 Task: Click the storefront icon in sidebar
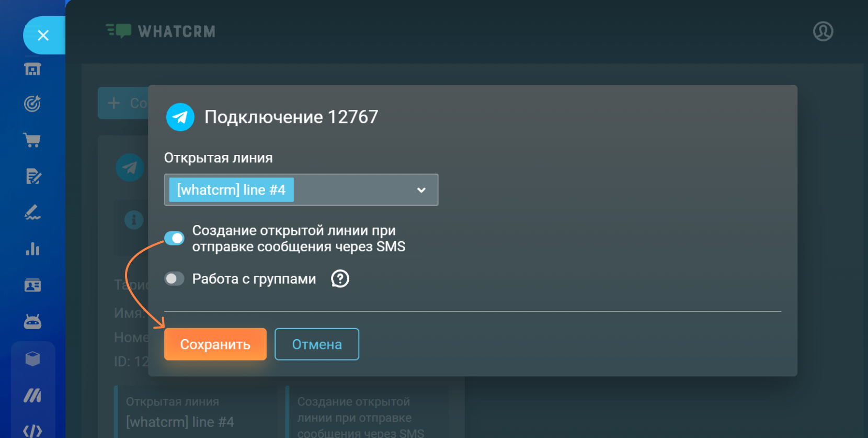click(32, 69)
